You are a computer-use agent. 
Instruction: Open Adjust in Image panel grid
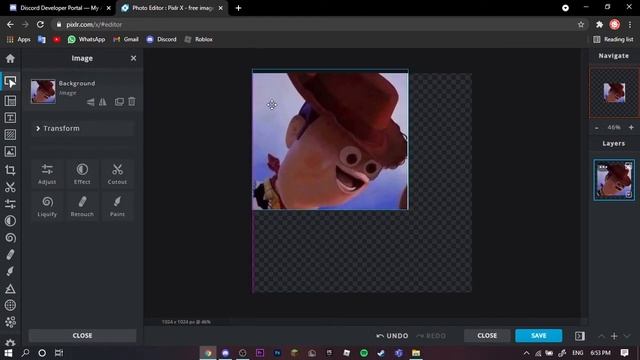pos(47,174)
